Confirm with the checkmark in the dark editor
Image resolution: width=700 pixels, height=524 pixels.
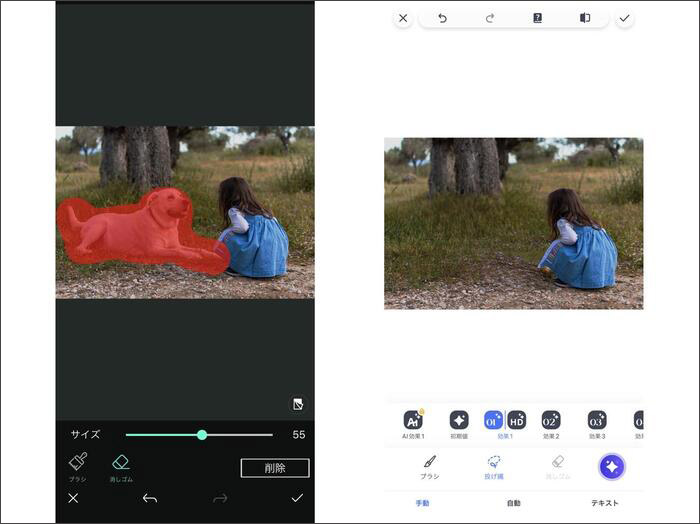(x=297, y=498)
